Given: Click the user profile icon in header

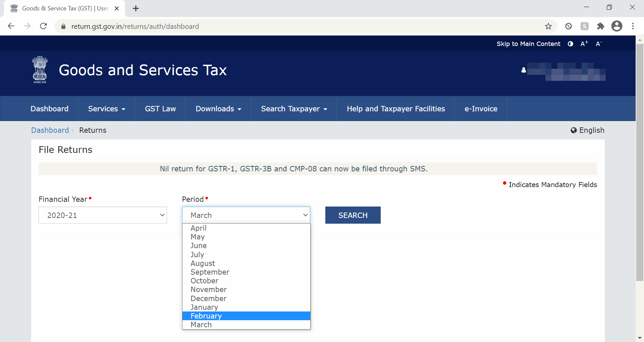Looking at the screenshot, I should [524, 70].
